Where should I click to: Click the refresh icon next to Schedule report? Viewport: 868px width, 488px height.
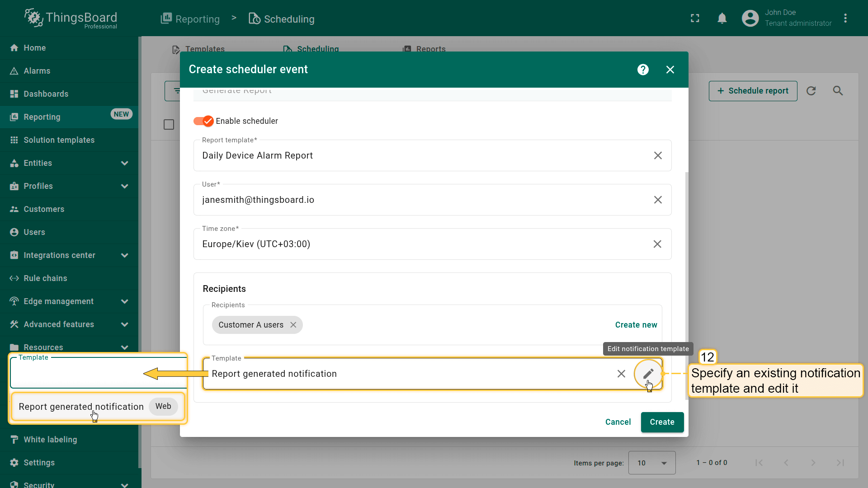click(811, 91)
